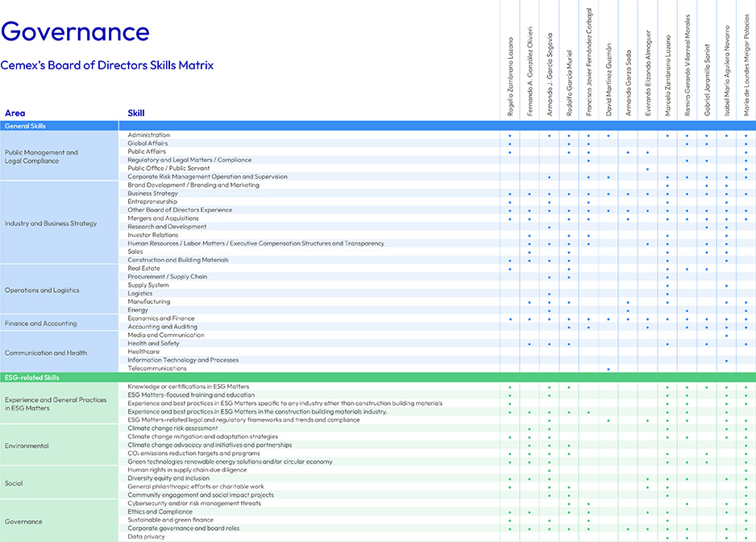756x542 pixels.
Task: Click Rogelio Zambrano Lozano's Administration dot
Action: (x=510, y=135)
